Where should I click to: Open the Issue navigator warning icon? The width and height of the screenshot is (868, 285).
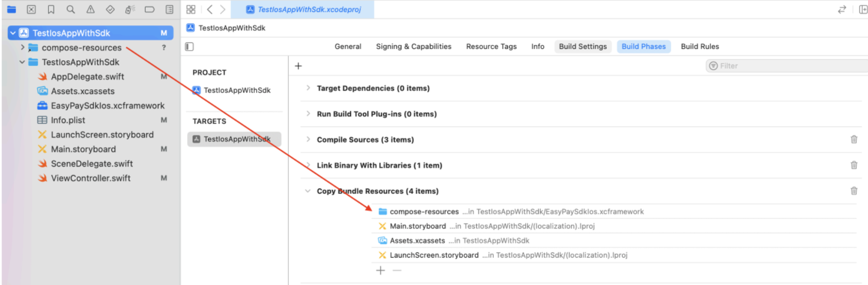[90, 9]
